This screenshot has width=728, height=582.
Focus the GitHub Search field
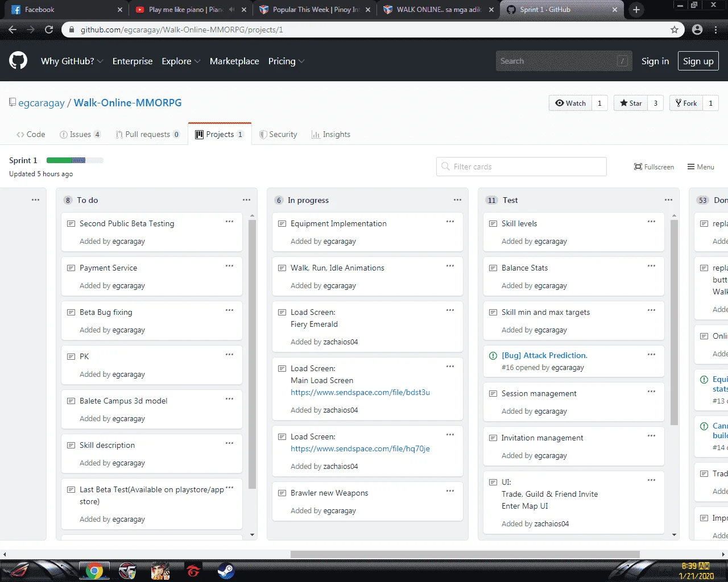(x=564, y=61)
